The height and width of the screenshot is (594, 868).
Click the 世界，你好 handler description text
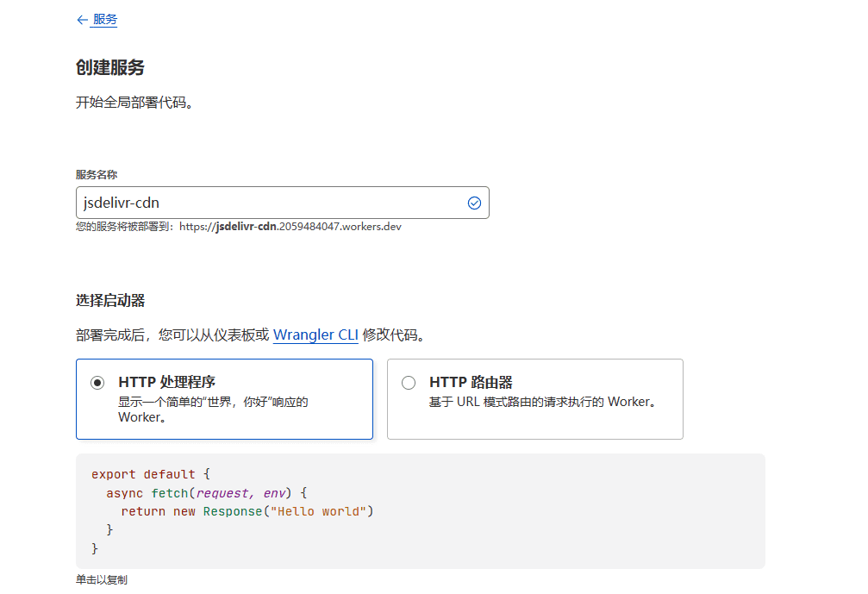213,402
